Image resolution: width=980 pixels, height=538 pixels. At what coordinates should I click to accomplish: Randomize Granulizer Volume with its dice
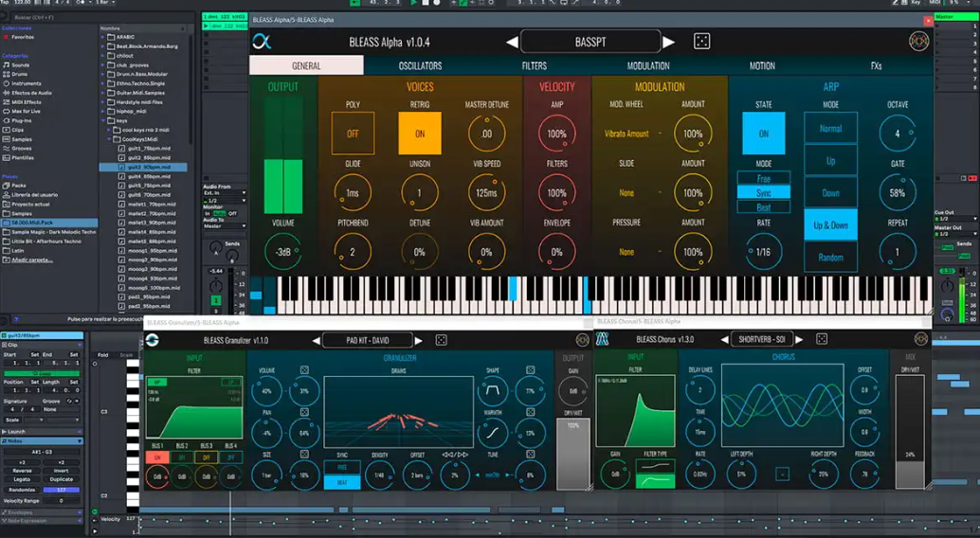coord(304,370)
